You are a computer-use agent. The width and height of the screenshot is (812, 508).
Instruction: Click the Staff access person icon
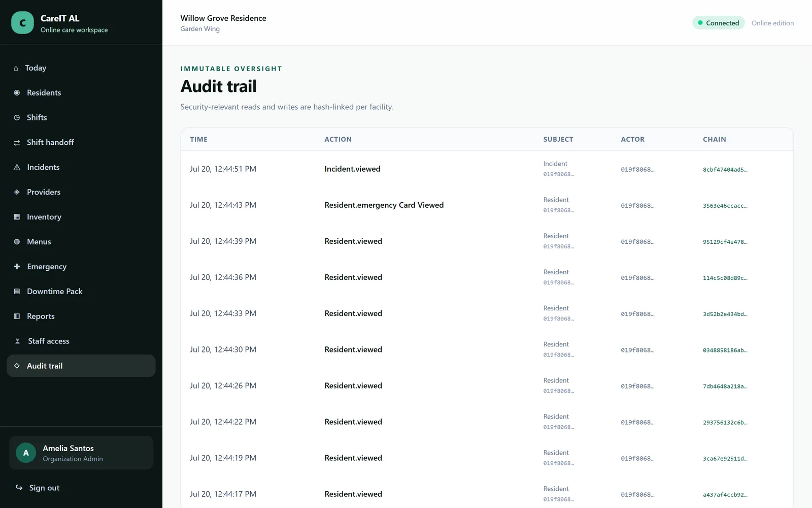[17, 341]
